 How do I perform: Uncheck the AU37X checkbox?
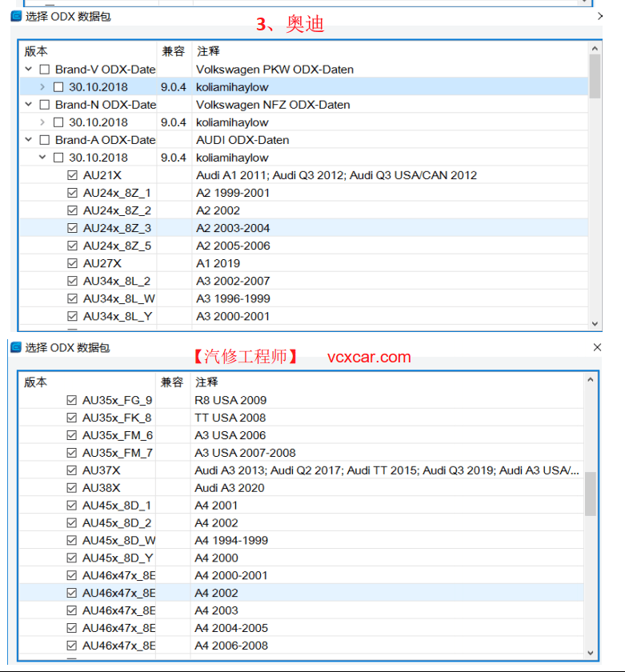point(71,470)
